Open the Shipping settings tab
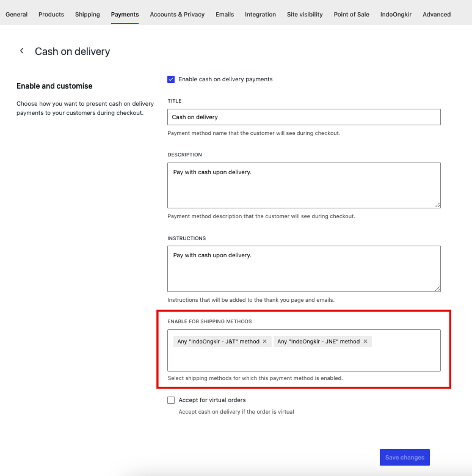 (87, 14)
